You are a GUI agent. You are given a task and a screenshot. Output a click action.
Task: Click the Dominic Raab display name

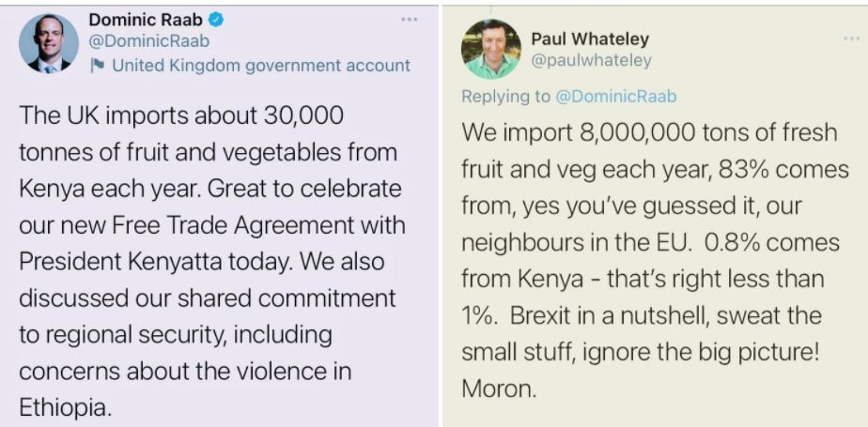click(147, 19)
